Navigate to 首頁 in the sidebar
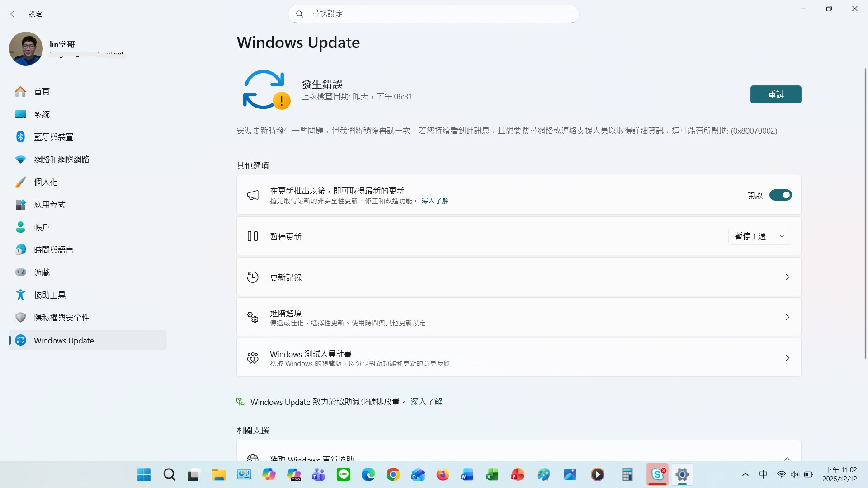Image resolution: width=868 pixels, height=488 pixels. [x=42, y=91]
